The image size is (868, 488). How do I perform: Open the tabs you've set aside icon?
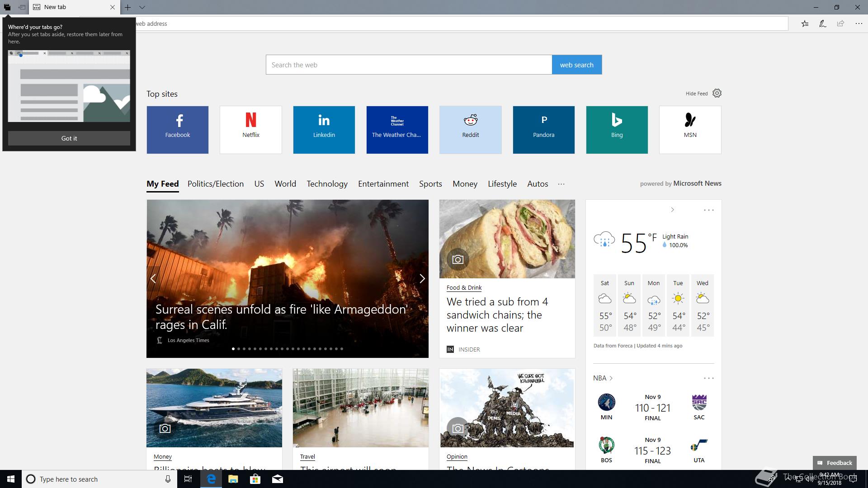click(x=7, y=7)
